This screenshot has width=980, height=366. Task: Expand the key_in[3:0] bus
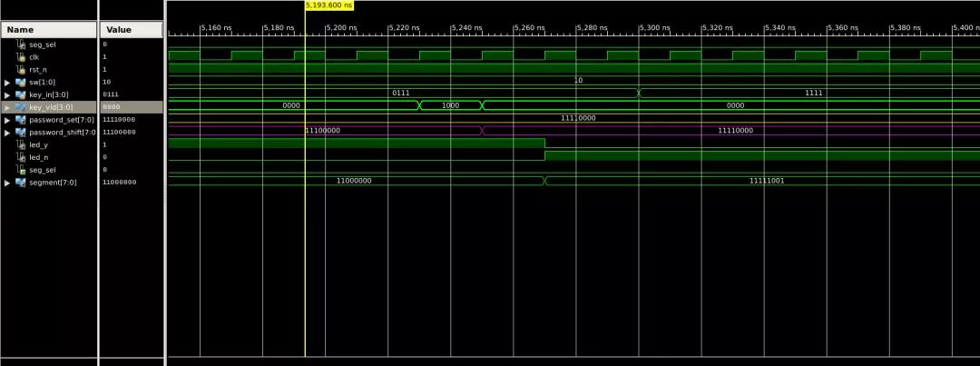click(8, 94)
